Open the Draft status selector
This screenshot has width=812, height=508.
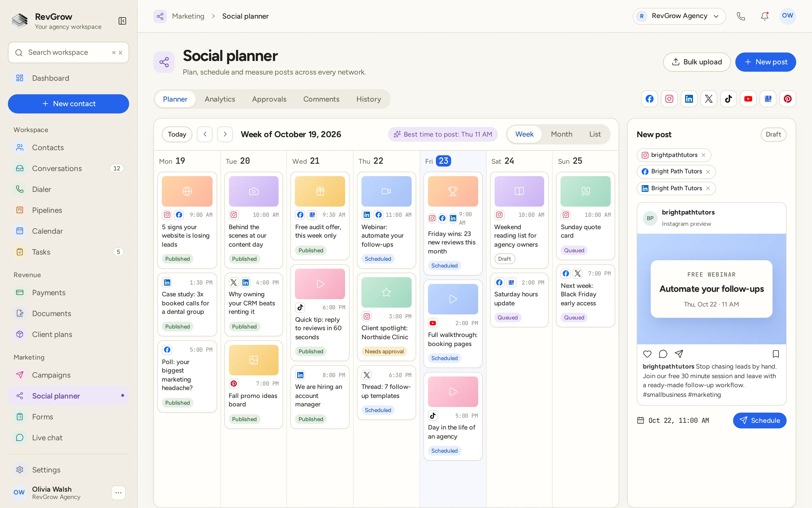point(773,134)
